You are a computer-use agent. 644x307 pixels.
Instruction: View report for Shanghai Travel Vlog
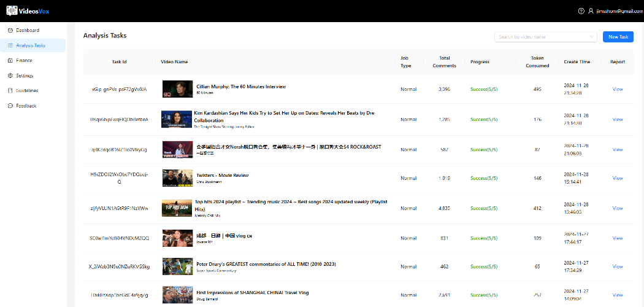617,295
